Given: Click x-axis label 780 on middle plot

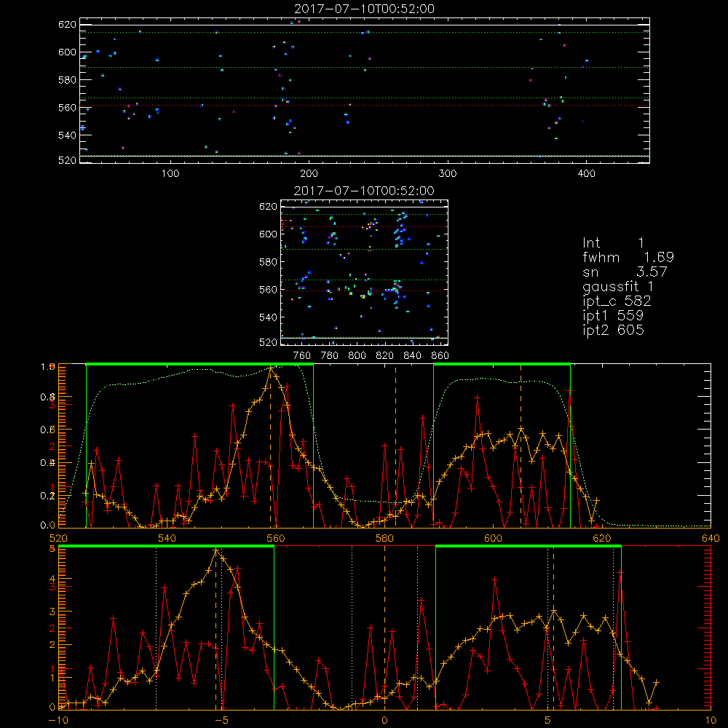Looking at the screenshot, I should click(x=330, y=356).
